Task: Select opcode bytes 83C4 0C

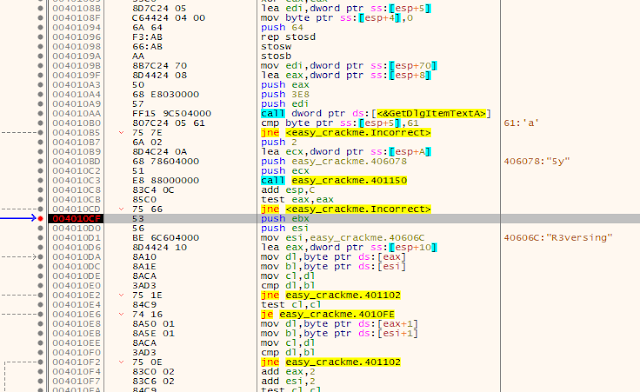Action: tap(153, 190)
